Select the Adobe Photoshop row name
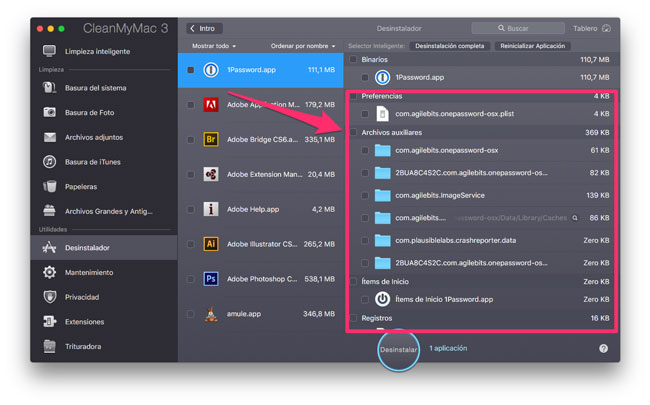 pos(262,279)
